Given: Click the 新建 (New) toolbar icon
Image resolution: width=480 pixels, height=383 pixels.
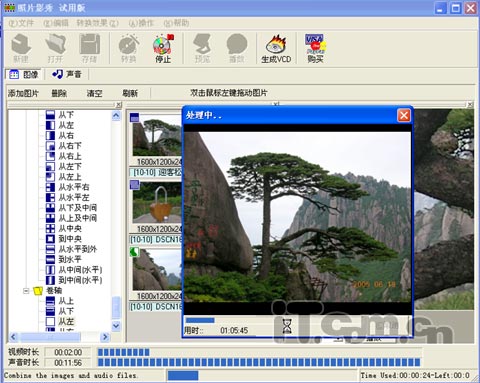Looking at the screenshot, I should tap(21, 48).
